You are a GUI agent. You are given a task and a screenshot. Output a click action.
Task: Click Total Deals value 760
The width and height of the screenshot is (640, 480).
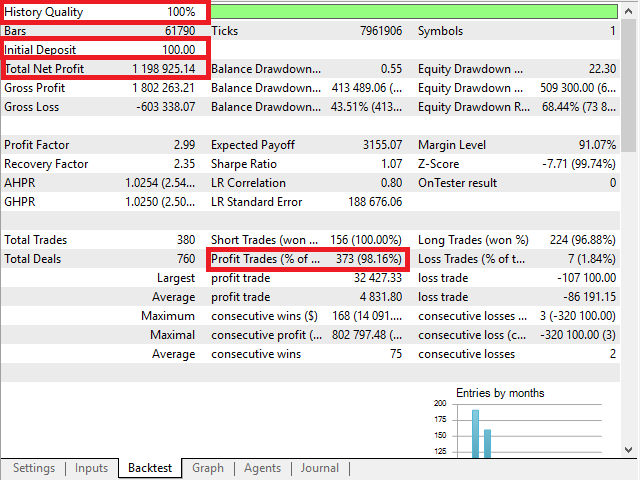pyautogui.click(x=186, y=259)
